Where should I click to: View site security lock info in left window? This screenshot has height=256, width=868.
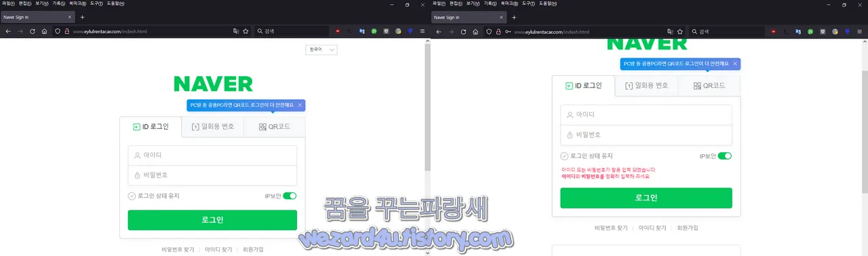click(66, 31)
